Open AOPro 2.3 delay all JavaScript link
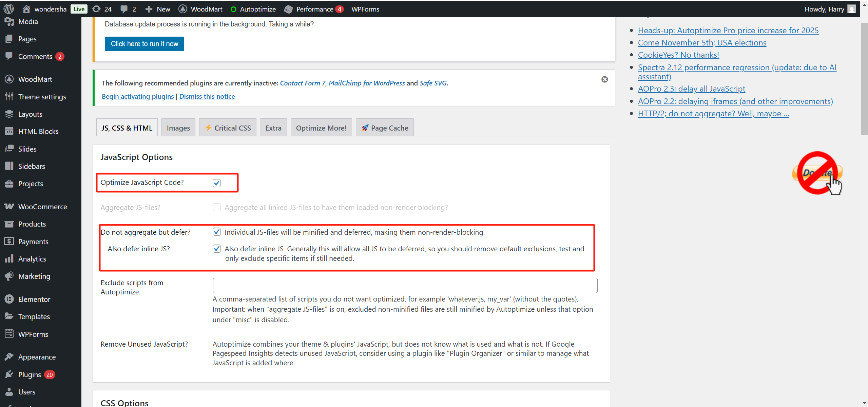868x407 pixels. [691, 89]
